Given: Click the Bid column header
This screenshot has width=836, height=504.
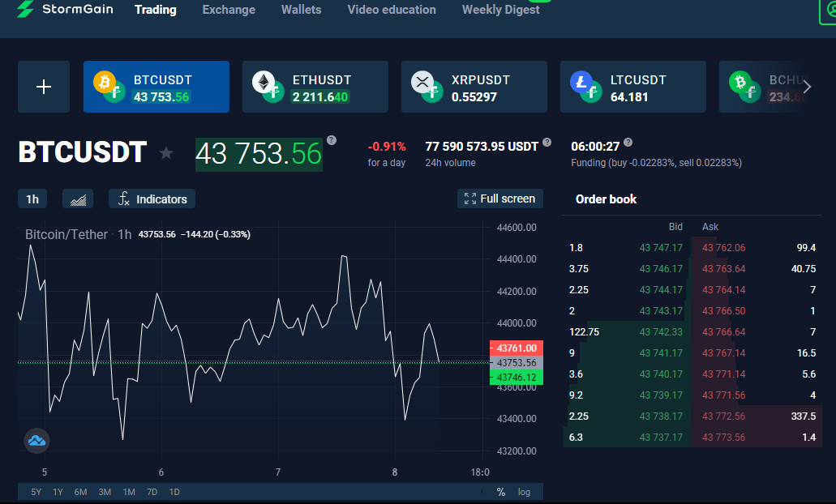Looking at the screenshot, I should point(675,226).
